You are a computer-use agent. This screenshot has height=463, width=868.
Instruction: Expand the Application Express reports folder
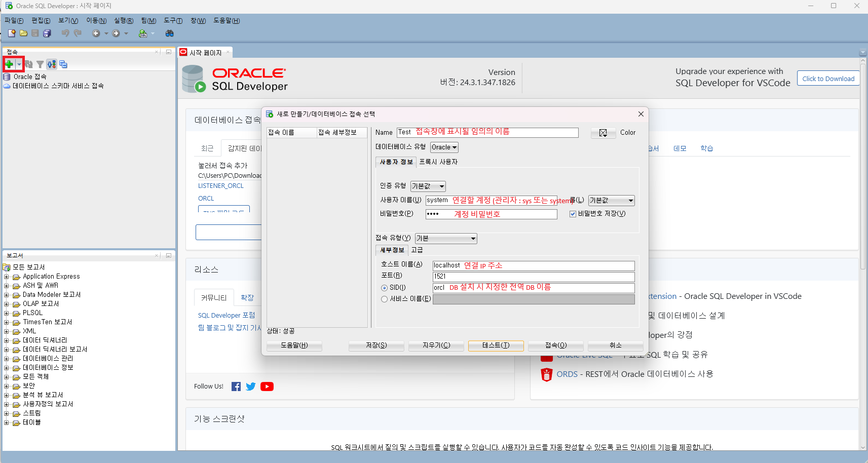(x=6, y=277)
